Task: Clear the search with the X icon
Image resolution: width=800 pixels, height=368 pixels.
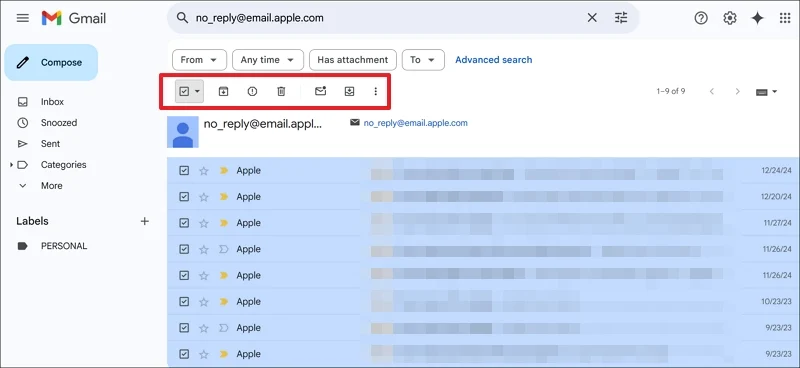Action: pos(592,18)
